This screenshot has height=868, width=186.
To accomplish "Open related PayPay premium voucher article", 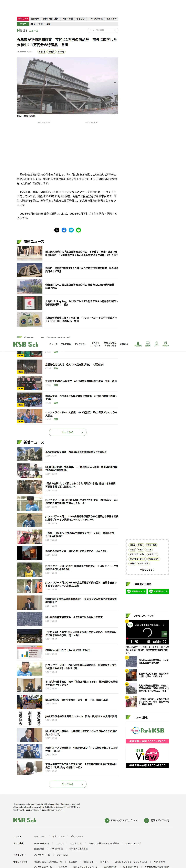I will pyautogui.click(x=68, y=303).
